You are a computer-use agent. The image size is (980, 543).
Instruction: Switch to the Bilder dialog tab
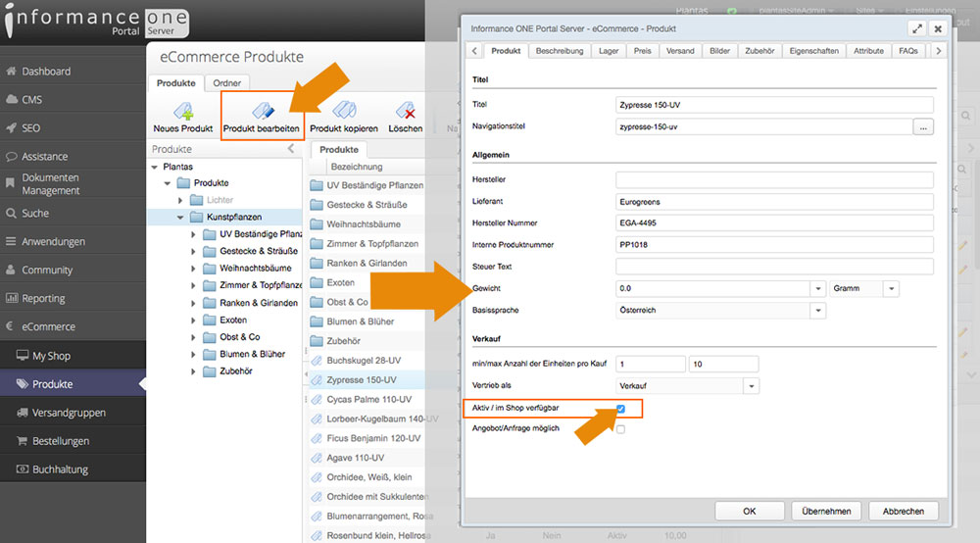click(x=720, y=51)
